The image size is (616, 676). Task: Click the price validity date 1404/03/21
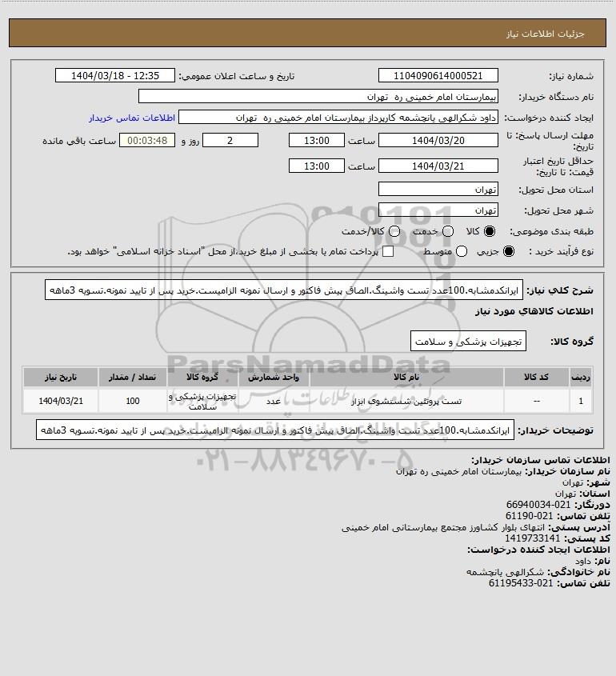click(438, 166)
